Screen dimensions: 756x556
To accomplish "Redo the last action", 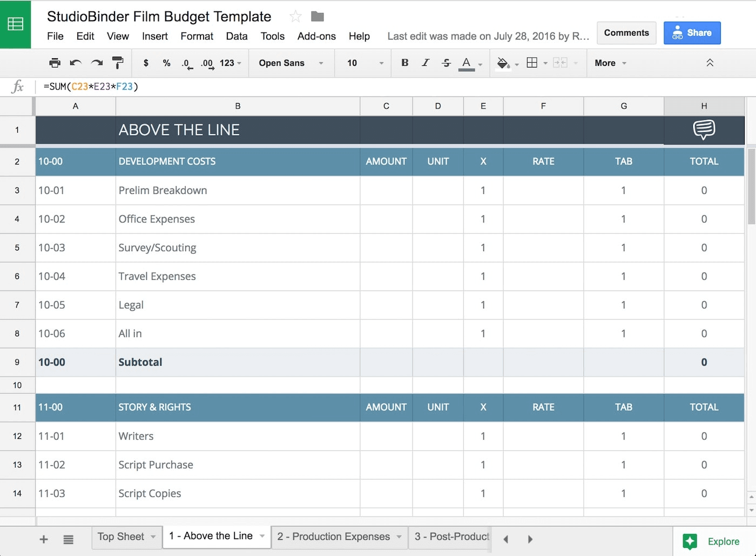I will [97, 63].
